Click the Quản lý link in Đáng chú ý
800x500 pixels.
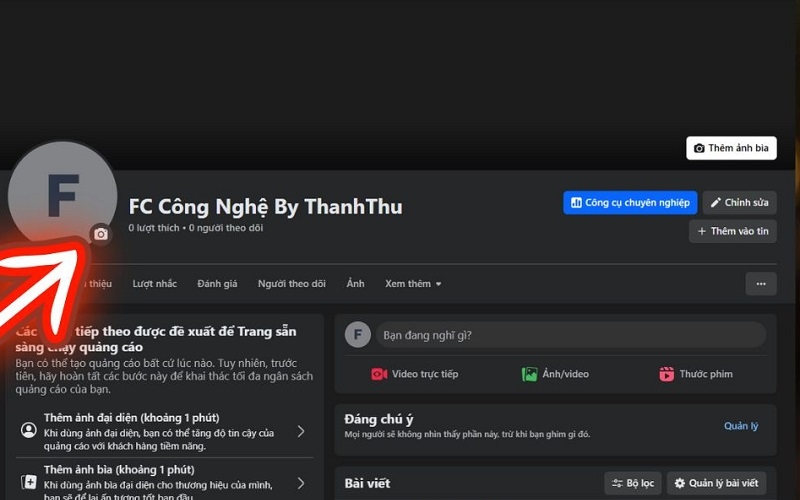(741, 426)
